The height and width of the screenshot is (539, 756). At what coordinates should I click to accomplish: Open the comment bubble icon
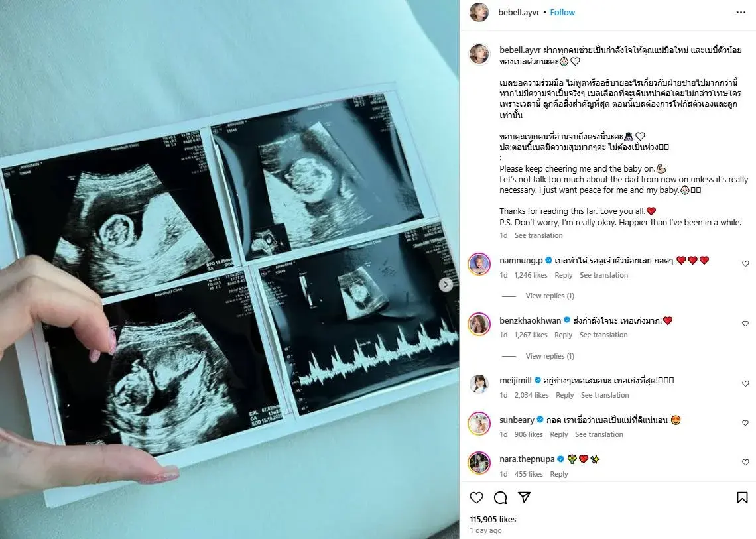501,497
